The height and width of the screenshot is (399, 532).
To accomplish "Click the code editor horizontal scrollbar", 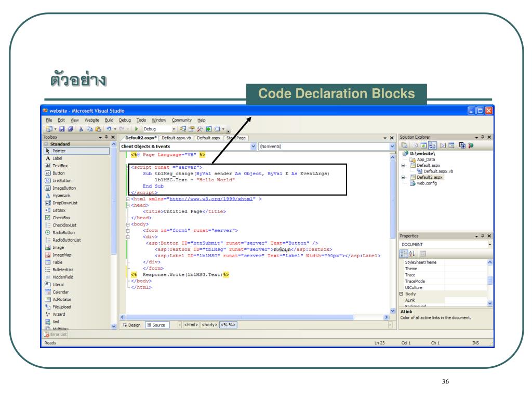I will pos(240,317).
